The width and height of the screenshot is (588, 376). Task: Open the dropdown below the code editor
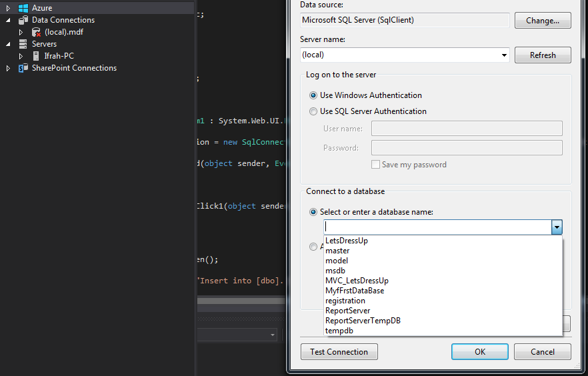(273, 335)
